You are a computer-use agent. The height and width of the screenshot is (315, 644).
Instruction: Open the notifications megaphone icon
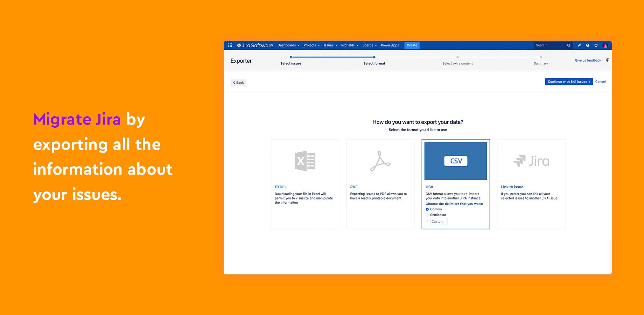click(579, 45)
